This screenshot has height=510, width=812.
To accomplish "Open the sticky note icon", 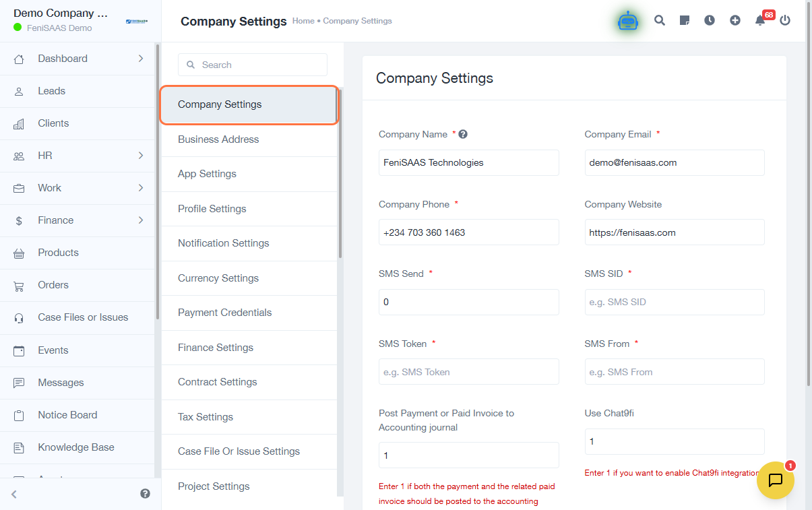I will [x=684, y=21].
